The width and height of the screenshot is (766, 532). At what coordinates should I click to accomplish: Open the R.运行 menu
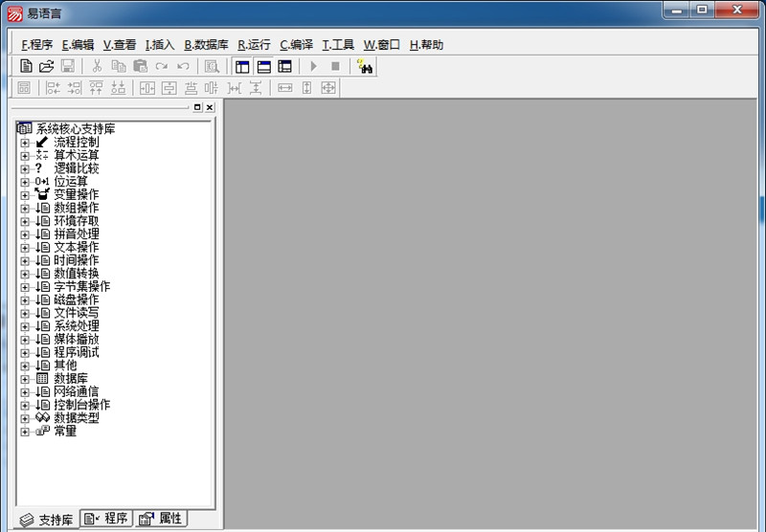[254, 45]
